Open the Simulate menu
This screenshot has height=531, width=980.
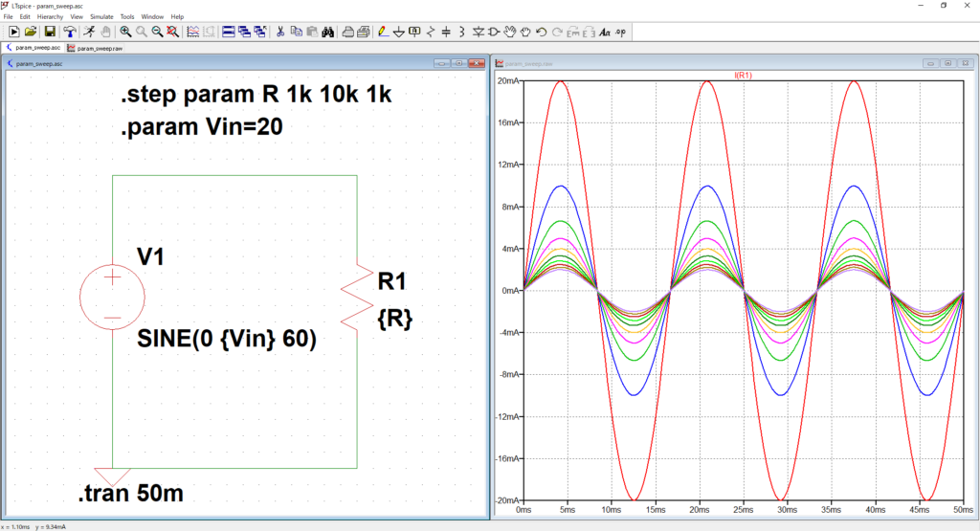click(x=101, y=17)
